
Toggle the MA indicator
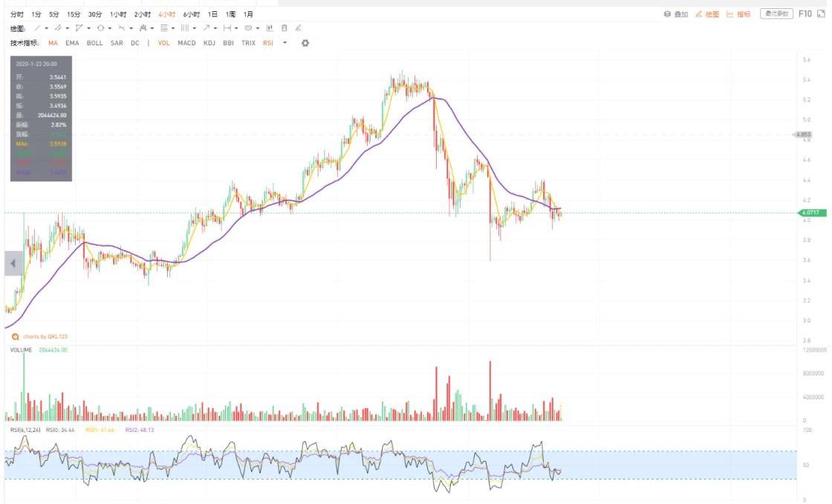(x=53, y=43)
